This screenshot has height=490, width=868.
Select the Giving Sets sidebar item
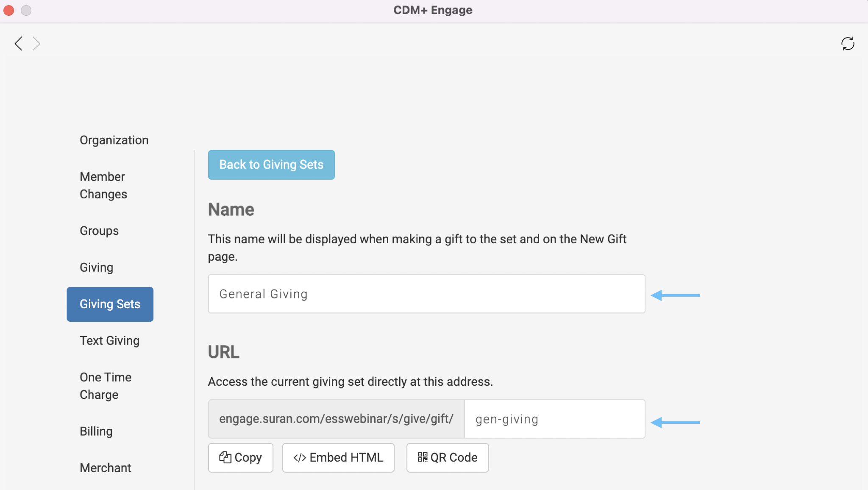(x=110, y=304)
